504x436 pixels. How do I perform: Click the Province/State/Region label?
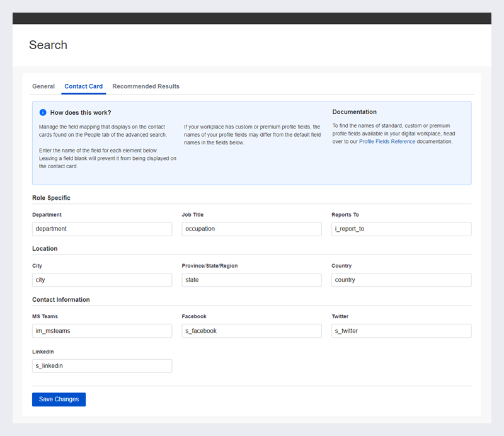point(210,266)
